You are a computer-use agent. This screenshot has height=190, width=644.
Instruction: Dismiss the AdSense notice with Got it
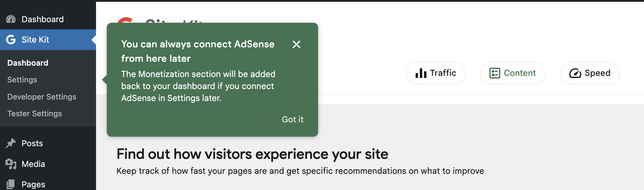292,119
